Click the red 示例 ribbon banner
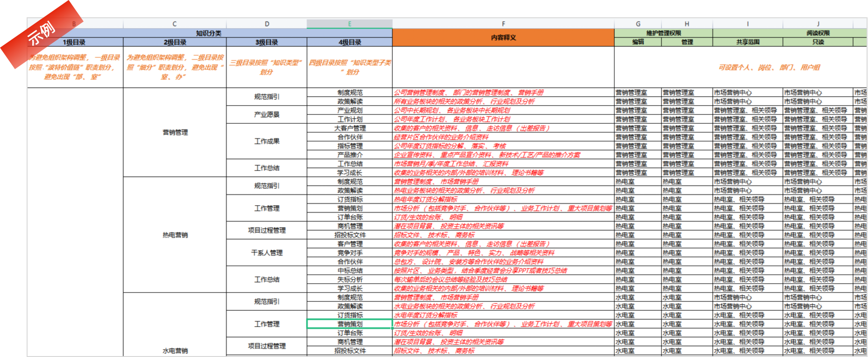Viewport: 868px width, 357px height. pos(42,34)
